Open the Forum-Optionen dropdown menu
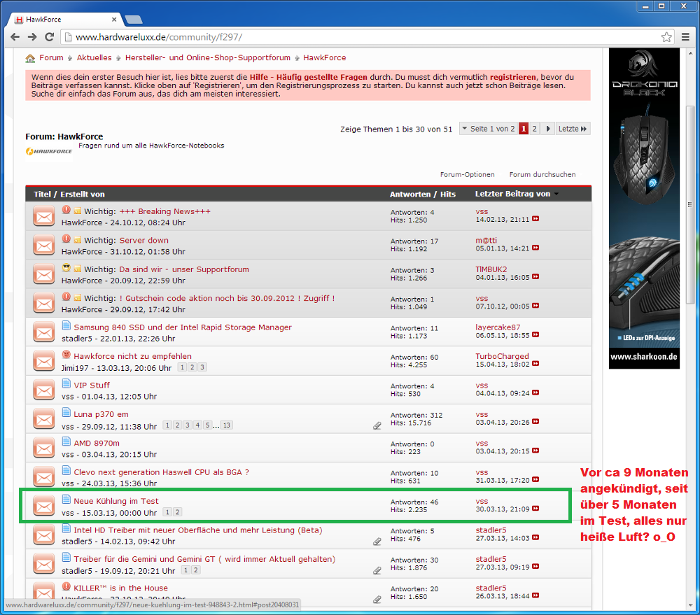Screen dimensions: 700x615 click(467, 174)
